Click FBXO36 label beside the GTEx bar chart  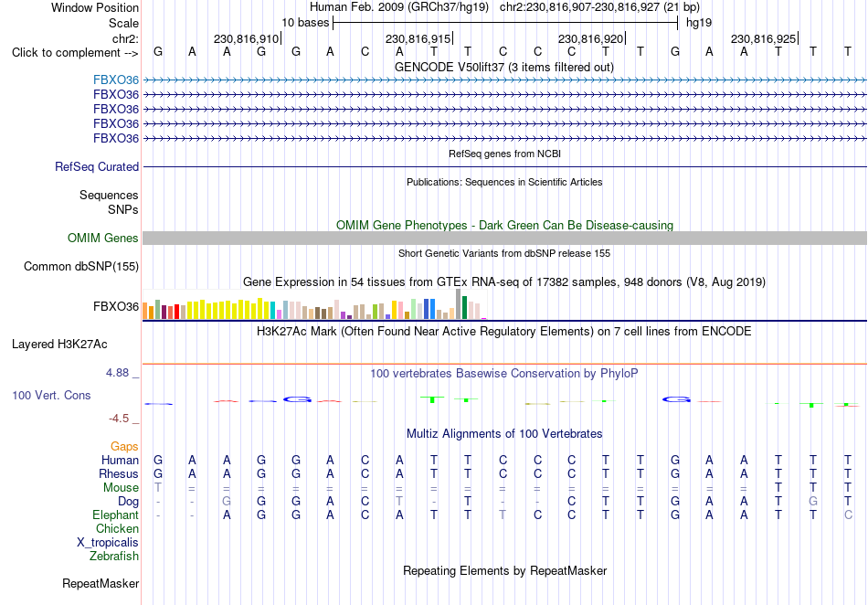[x=116, y=307]
